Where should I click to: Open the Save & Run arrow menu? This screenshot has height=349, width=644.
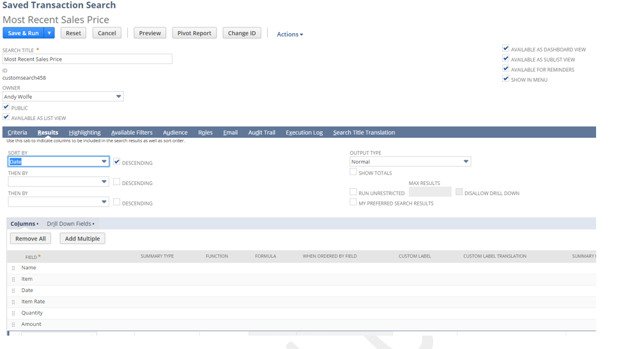[x=49, y=33]
